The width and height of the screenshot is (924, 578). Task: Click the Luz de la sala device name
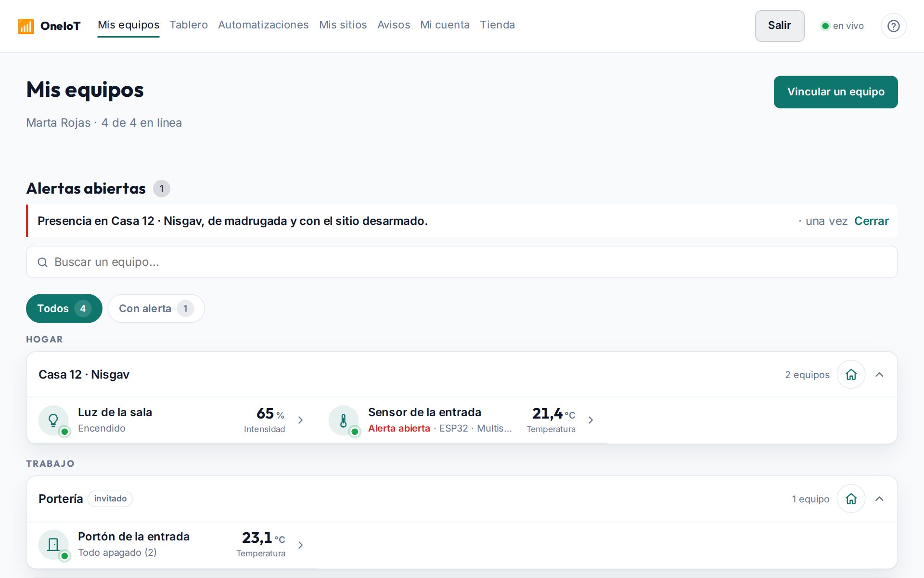(x=115, y=412)
